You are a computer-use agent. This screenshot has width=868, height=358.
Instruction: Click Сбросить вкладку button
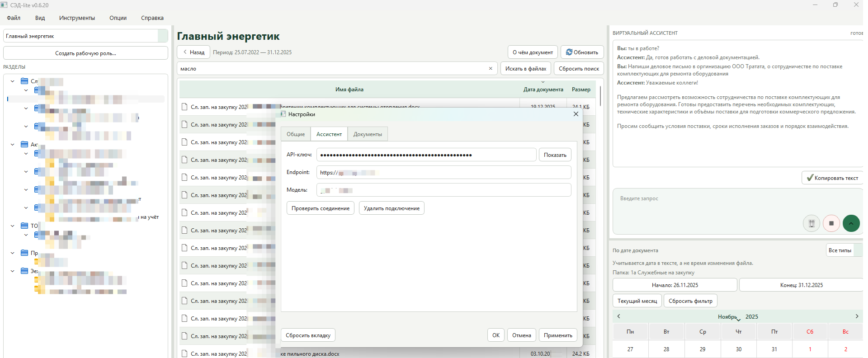pyautogui.click(x=308, y=335)
